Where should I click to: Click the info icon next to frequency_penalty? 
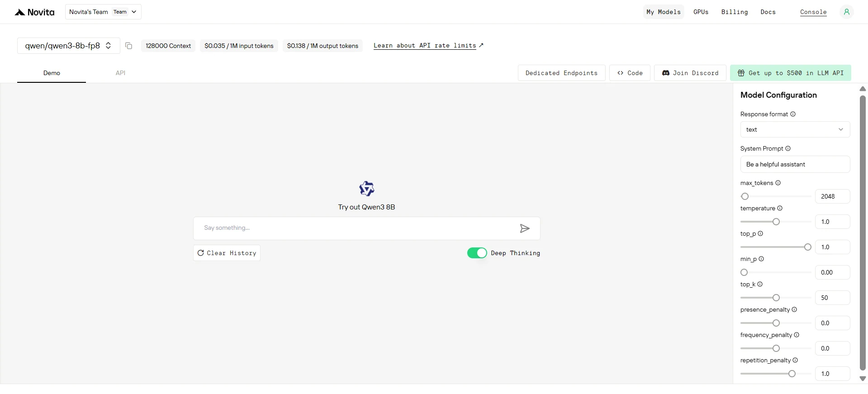coord(797,335)
